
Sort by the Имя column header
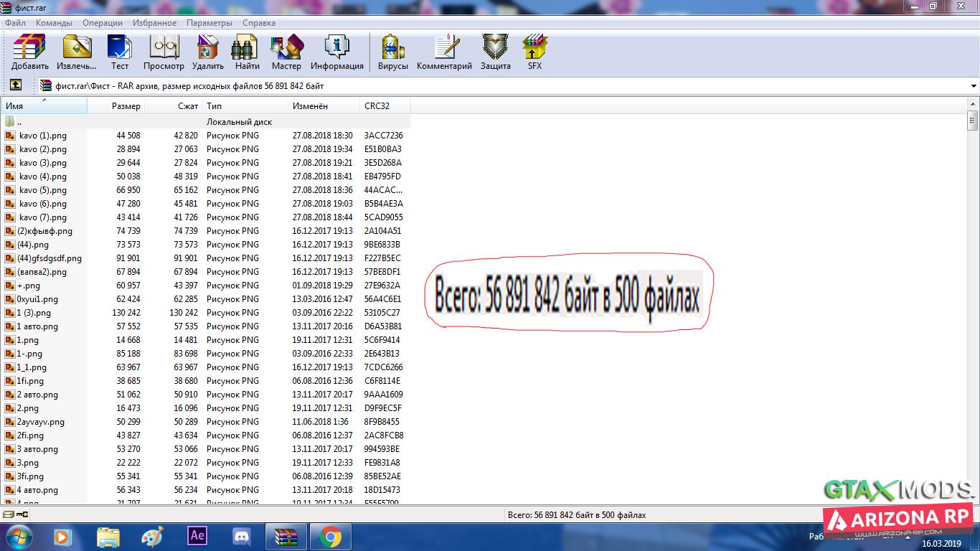43,106
